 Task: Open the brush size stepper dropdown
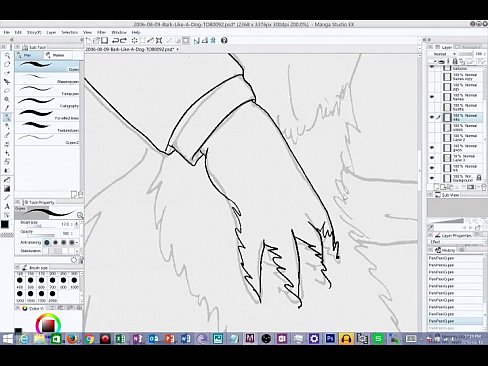click(76, 224)
